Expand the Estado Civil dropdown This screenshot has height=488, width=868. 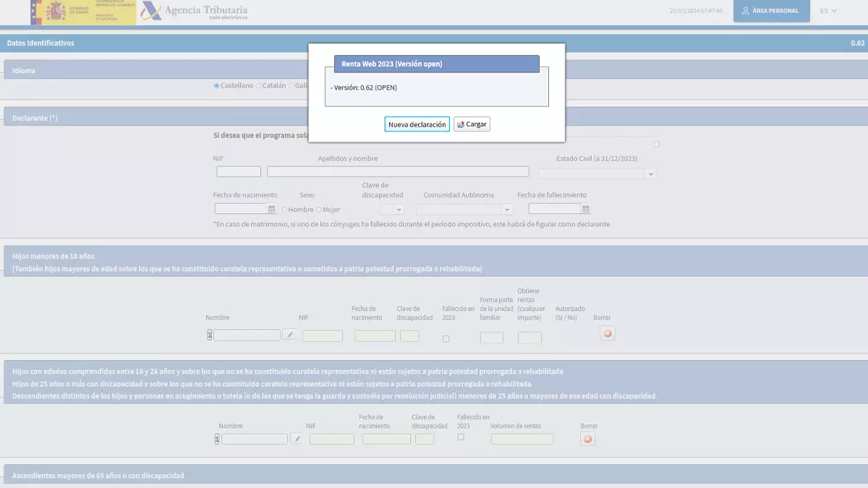(597, 174)
